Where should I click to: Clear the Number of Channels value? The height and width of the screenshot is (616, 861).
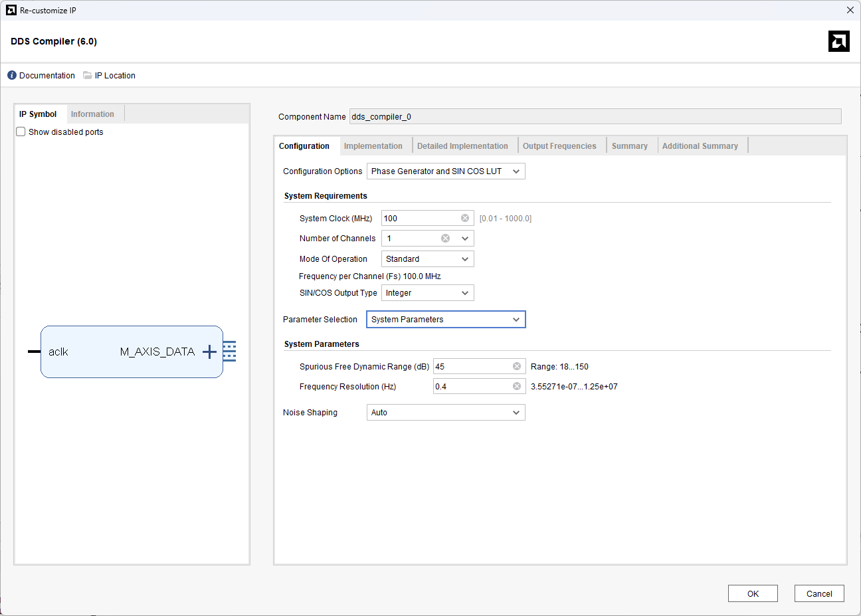[x=445, y=238]
